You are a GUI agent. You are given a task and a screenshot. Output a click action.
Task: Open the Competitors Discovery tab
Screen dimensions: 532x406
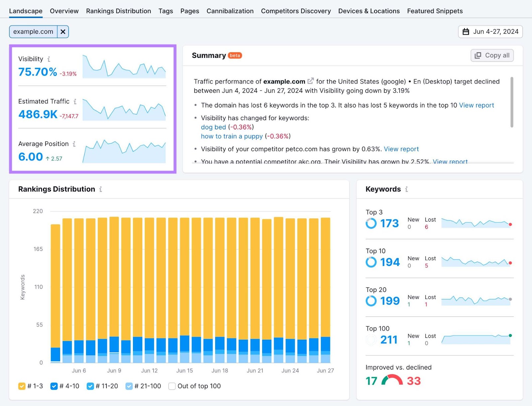(296, 11)
